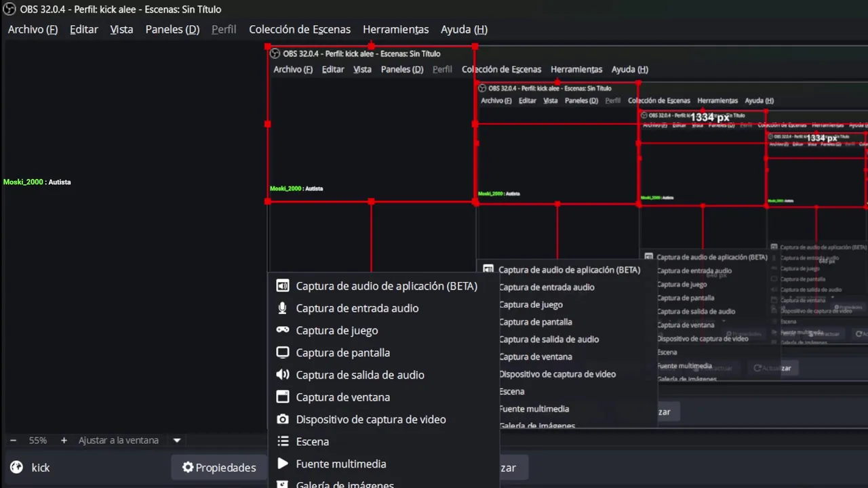The height and width of the screenshot is (488, 868).
Task: Click 'Dispositivo de captura de video' in the largest nested copy
Action: point(557,374)
